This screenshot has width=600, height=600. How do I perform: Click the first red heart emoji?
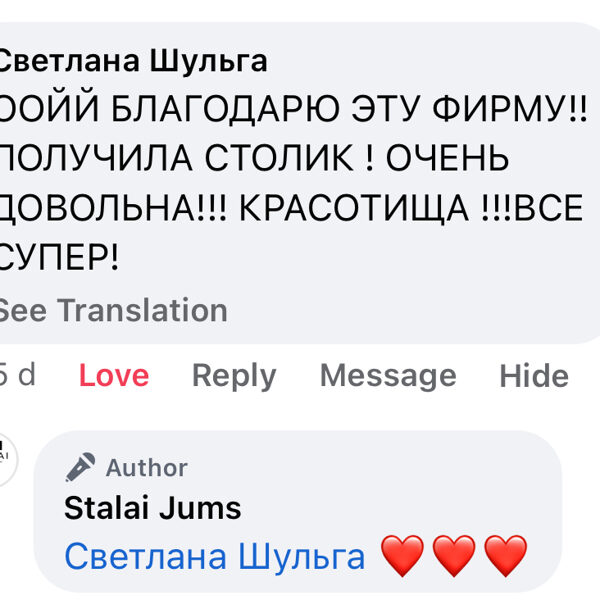click(x=403, y=556)
